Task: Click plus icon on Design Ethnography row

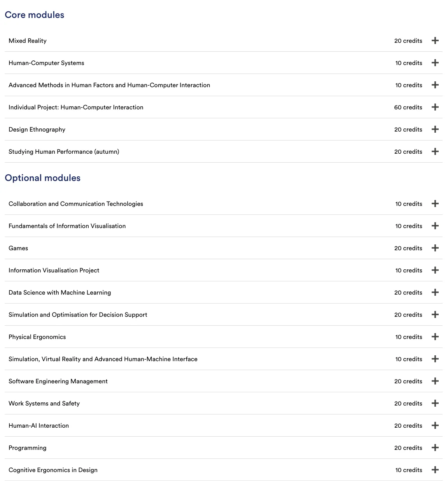Action: 435,129
